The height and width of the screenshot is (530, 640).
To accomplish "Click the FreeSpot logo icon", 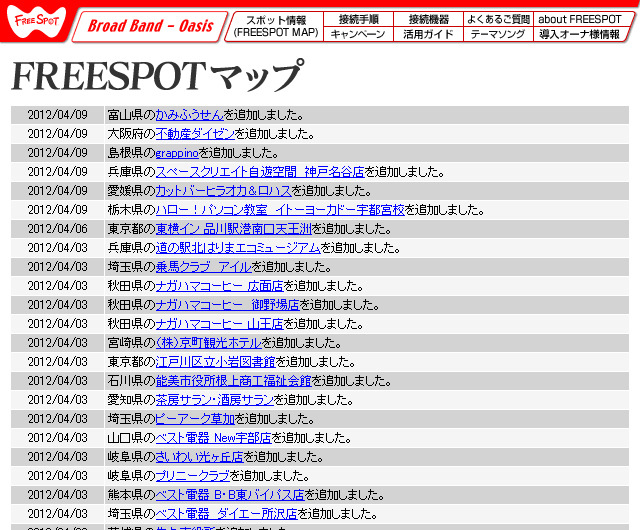I will coord(36,21).
